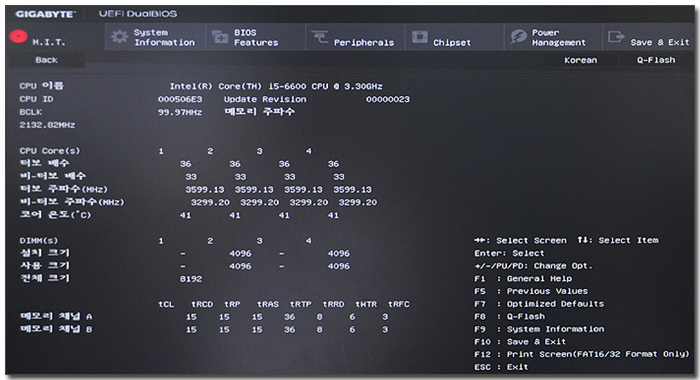Click the System Information gear icon
Screen dimensions: 700x380
119,37
